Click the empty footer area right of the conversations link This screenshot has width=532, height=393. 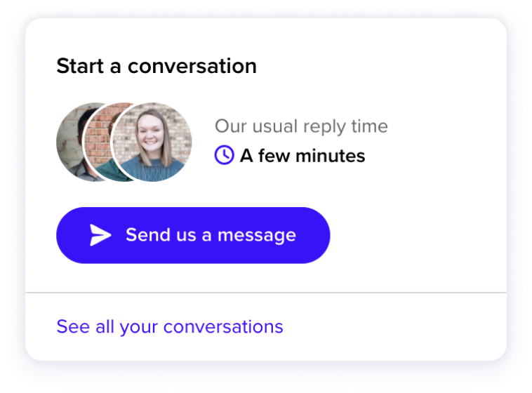click(394, 327)
